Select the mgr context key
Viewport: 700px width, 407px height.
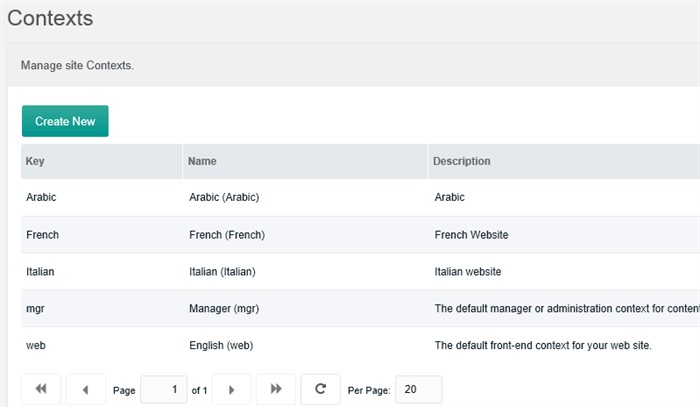point(35,309)
